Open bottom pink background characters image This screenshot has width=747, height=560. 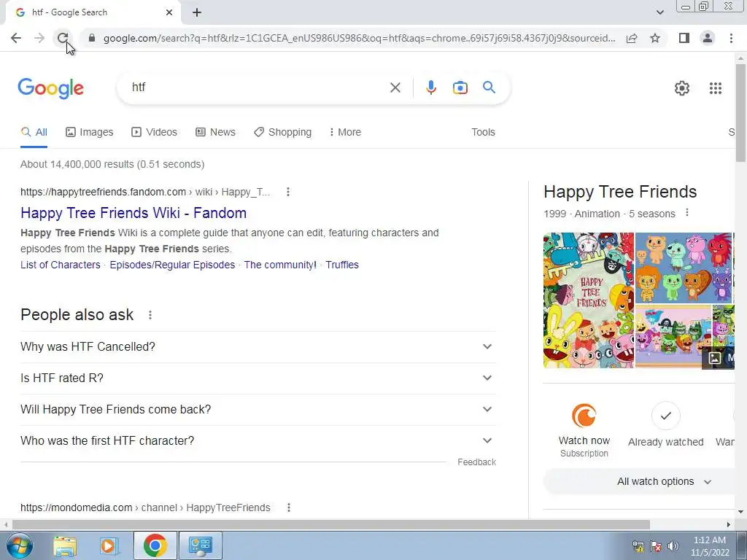pyautogui.click(x=673, y=336)
